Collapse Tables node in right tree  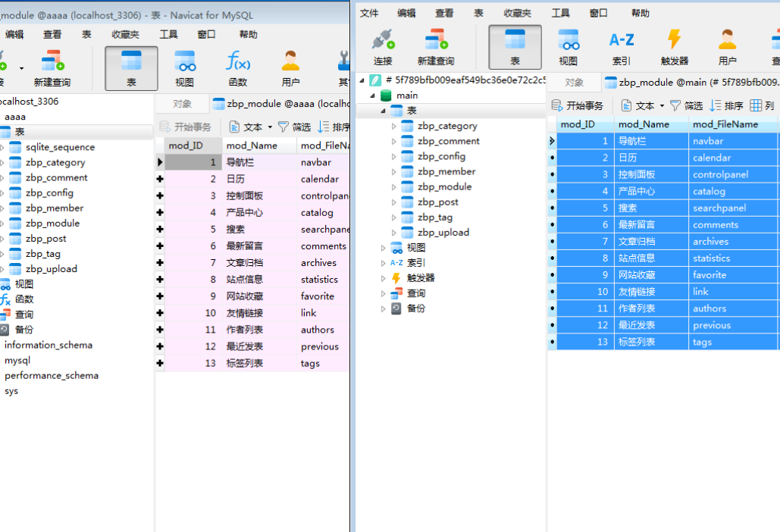(x=383, y=111)
